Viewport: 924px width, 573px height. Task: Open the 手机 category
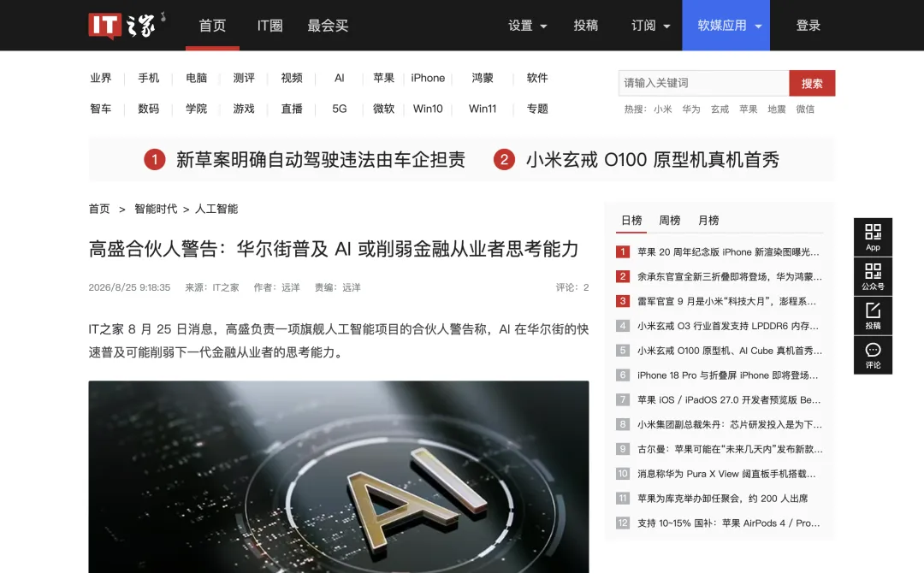149,78
